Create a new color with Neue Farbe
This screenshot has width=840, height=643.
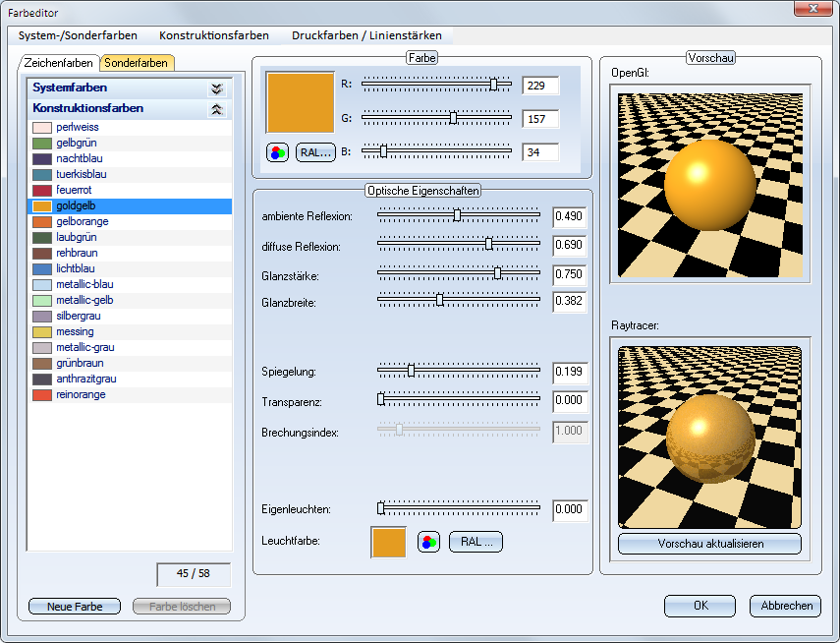(x=74, y=607)
